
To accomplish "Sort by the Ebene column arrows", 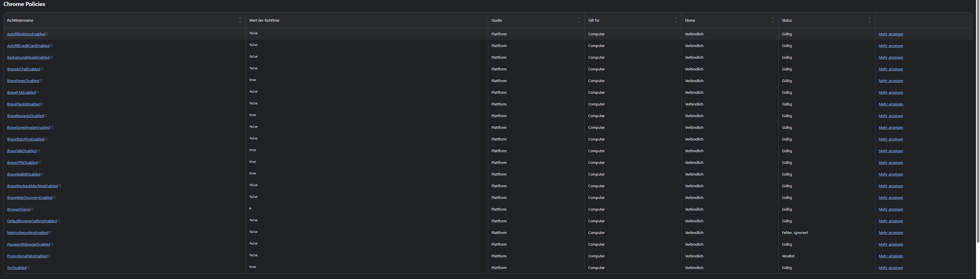I will 772,20.
